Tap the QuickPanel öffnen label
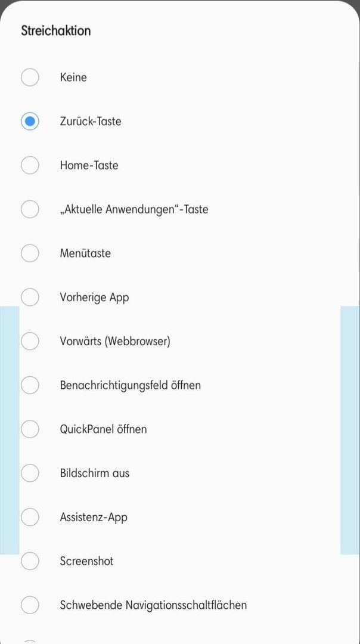The height and width of the screenshot is (644, 360). tap(104, 429)
